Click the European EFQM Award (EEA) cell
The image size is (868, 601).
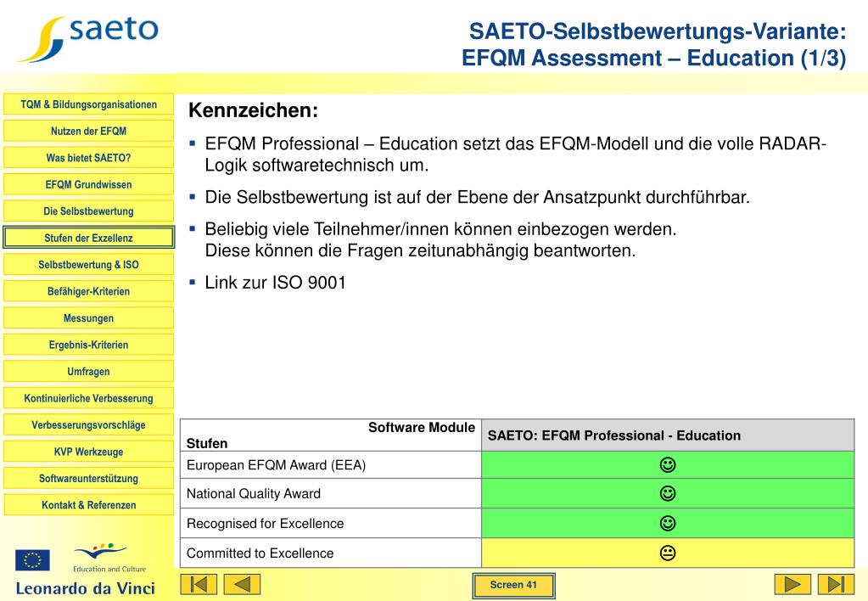tap(330, 464)
